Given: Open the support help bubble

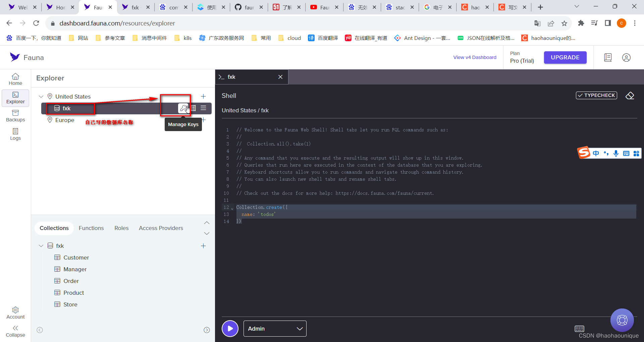Looking at the screenshot, I should coord(622,320).
